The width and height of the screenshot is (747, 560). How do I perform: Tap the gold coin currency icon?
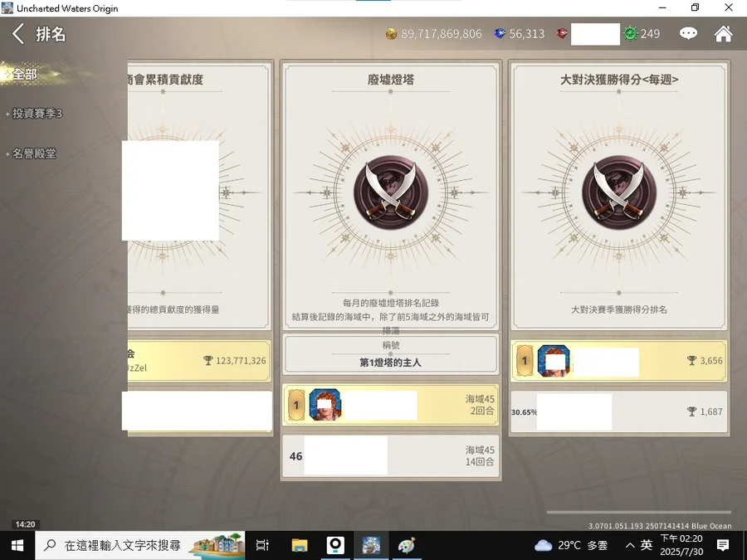click(391, 34)
